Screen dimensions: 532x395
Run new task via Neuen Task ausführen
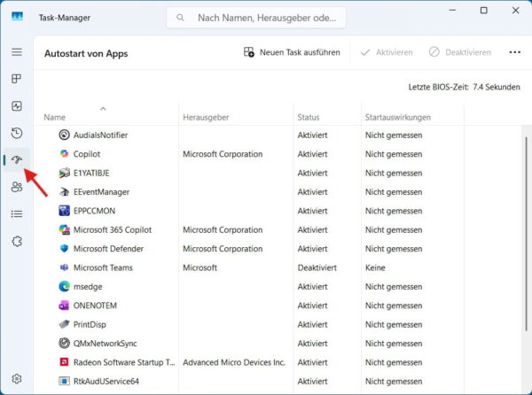[292, 52]
